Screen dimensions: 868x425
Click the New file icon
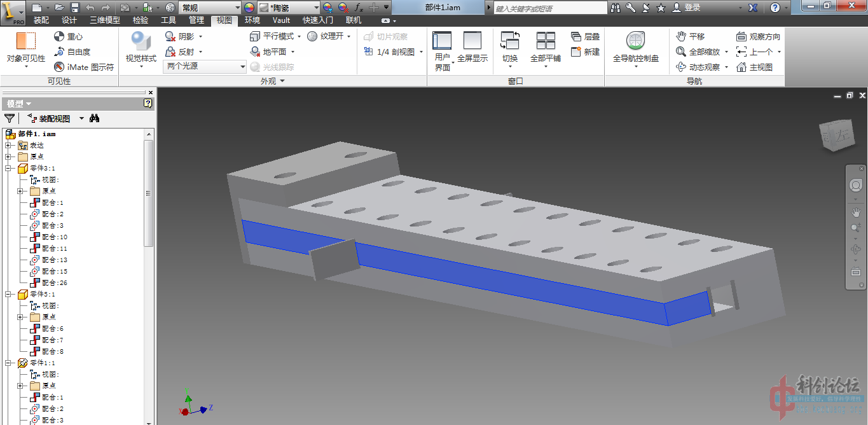(37, 8)
